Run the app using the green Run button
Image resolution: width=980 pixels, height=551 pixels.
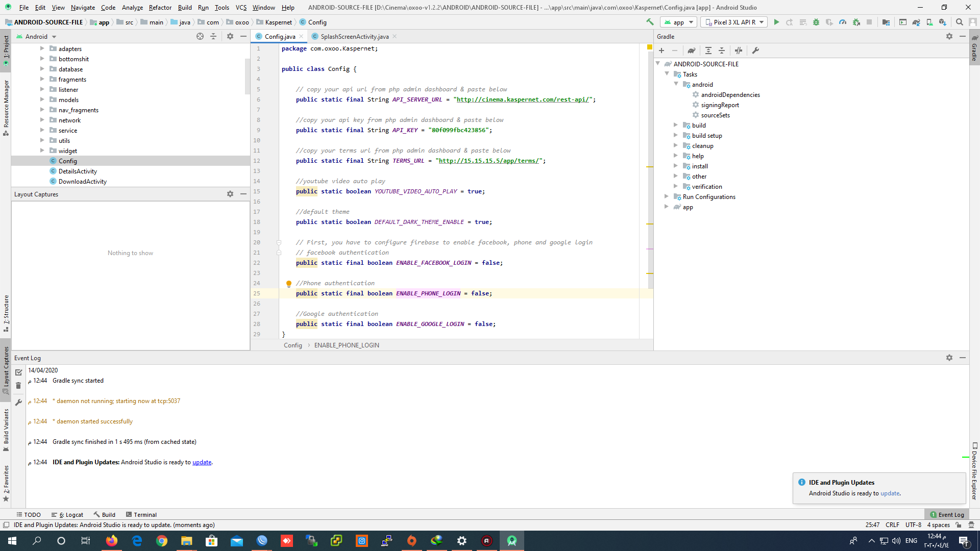[776, 22]
